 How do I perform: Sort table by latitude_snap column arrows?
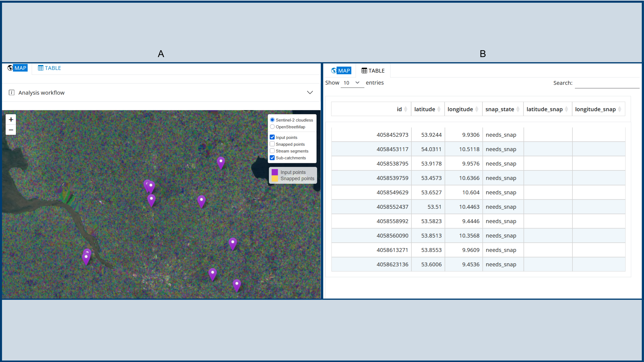[x=566, y=109]
